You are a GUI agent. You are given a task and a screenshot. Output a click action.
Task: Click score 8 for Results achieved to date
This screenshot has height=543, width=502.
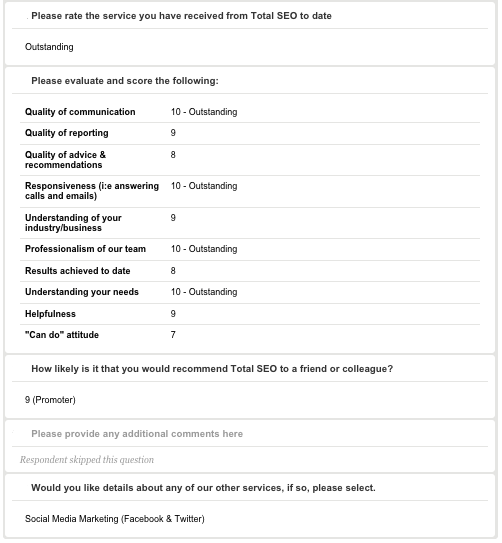pos(173,271)
